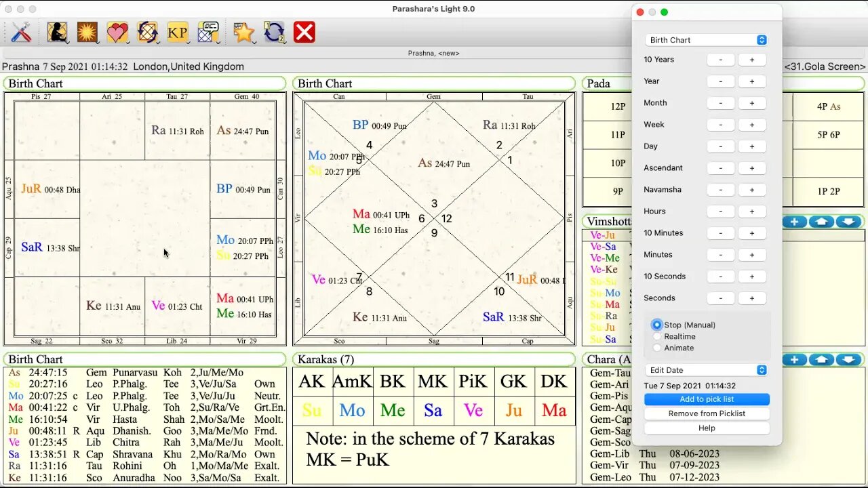Click the minus button for Month
This screenshot has width=868, height=488.
(x=721, y=103)
